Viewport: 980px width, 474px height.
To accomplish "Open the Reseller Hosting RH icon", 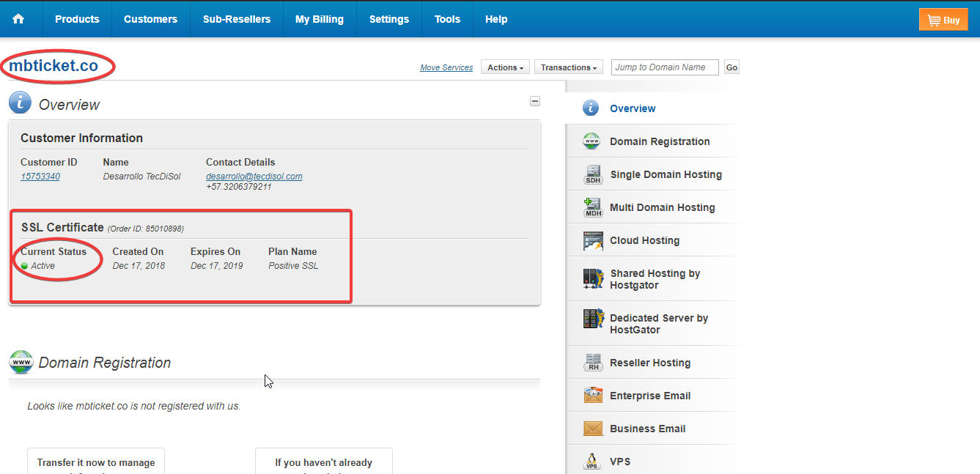I will pos(592,363).
